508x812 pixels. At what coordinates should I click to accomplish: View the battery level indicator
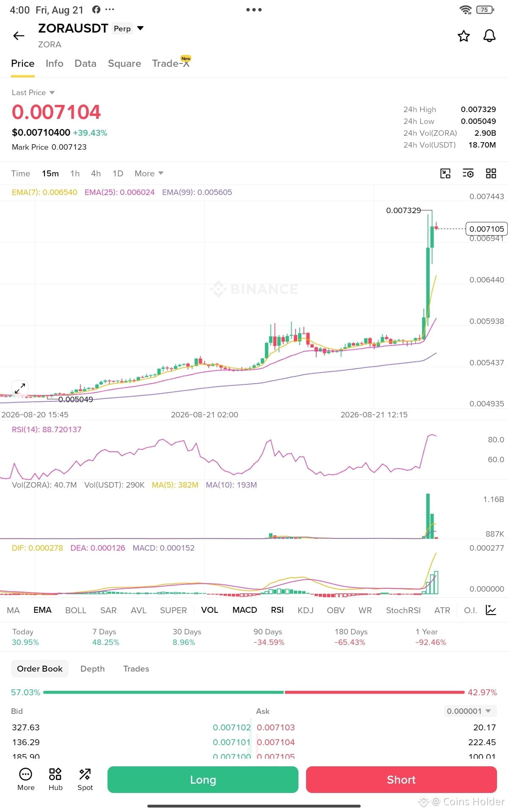485,10
